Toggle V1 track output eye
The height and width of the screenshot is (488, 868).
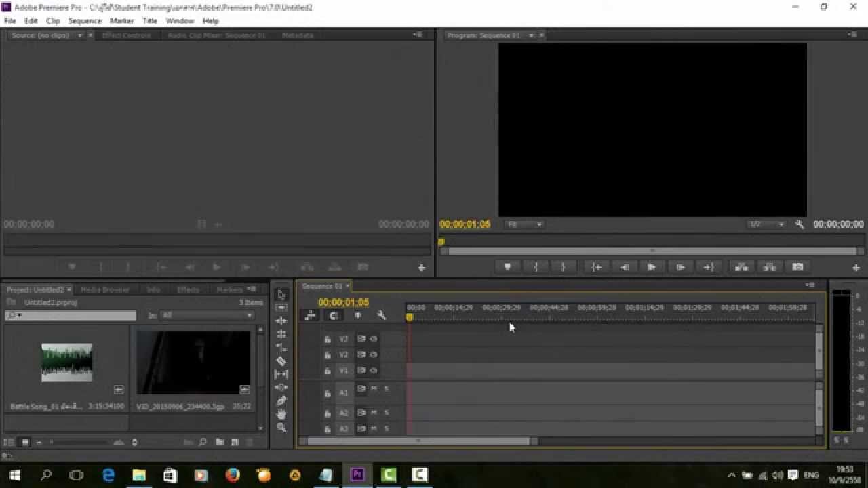pos(374,371)
